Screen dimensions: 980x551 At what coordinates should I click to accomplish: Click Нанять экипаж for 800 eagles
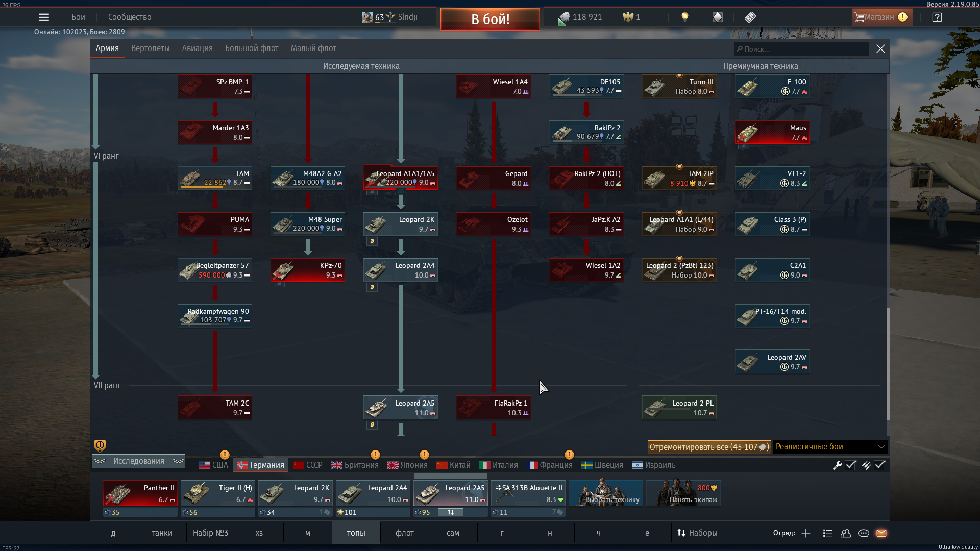pyautogui.click(x=683, y=493)
